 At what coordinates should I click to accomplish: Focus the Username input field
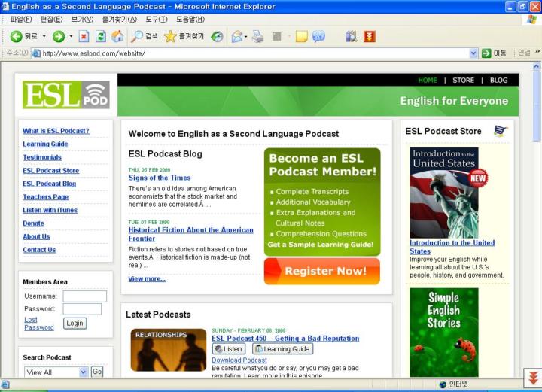[x=84, y=296]
